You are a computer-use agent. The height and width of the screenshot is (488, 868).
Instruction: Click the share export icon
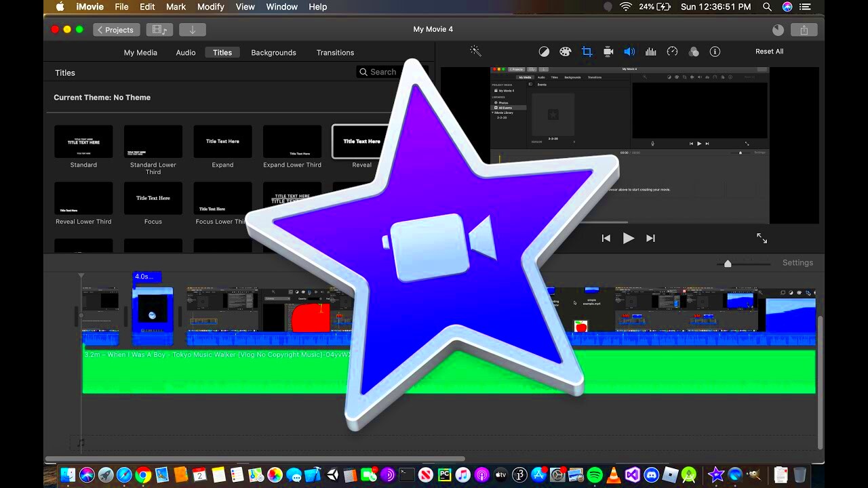click(804, 30)
